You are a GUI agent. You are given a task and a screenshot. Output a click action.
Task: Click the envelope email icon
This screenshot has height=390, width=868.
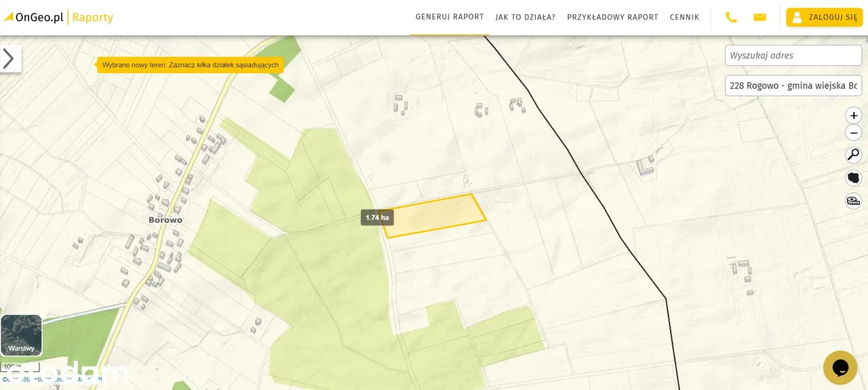click(759, 17)
